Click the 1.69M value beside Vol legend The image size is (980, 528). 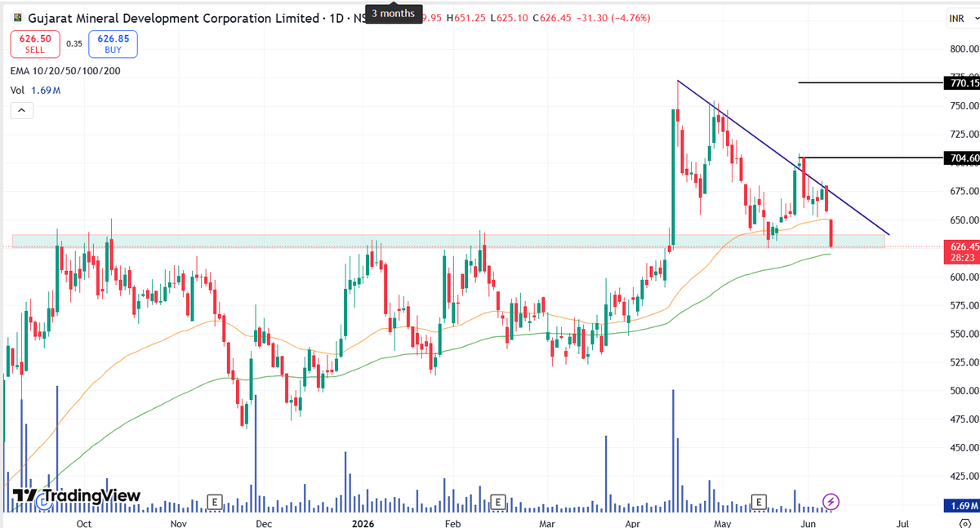pos(46,90)
